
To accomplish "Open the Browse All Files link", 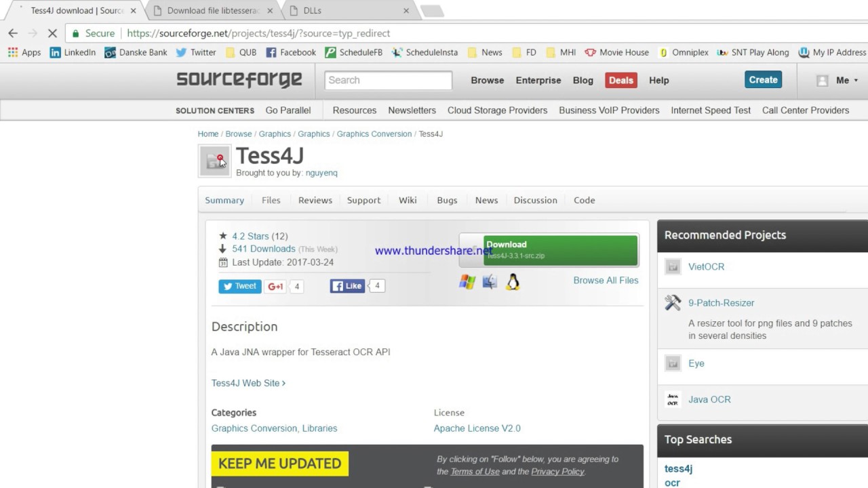I will [606, 280].
